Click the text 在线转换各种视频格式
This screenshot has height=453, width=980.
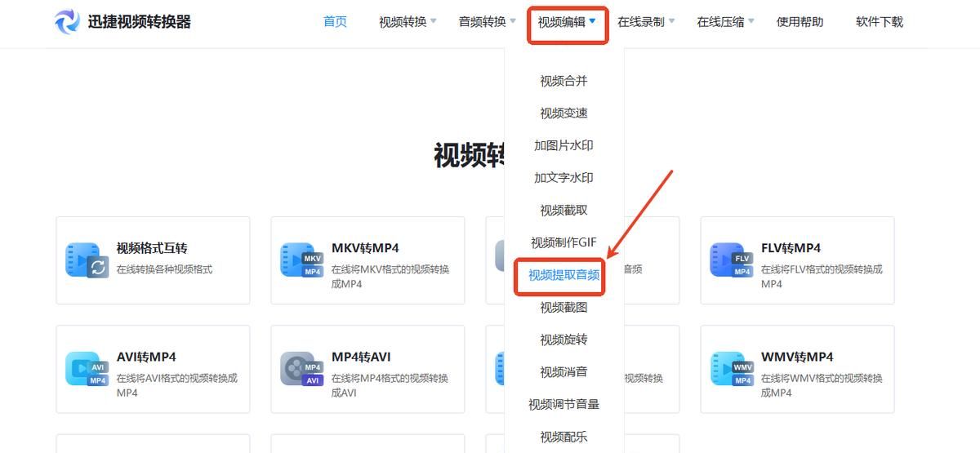point(164,269)
